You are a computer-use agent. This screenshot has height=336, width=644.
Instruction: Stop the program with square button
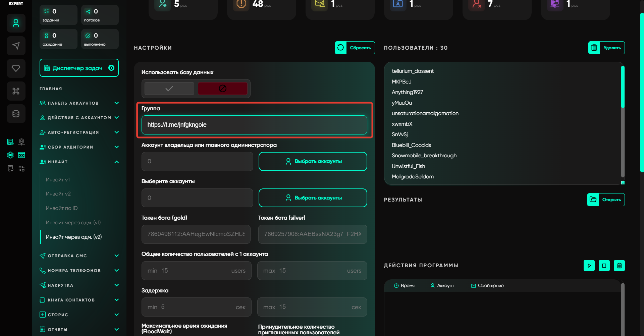coord(604,266)
